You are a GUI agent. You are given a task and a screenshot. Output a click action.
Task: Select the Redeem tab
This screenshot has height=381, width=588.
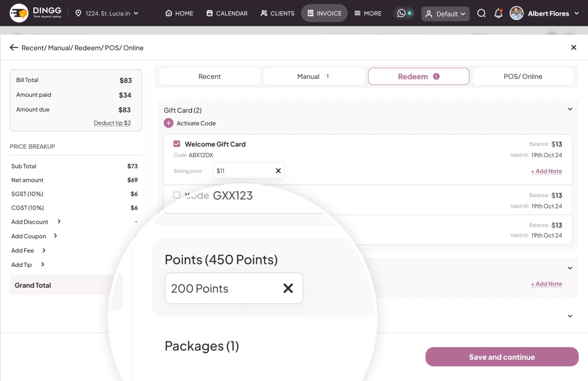click(418, 76)
